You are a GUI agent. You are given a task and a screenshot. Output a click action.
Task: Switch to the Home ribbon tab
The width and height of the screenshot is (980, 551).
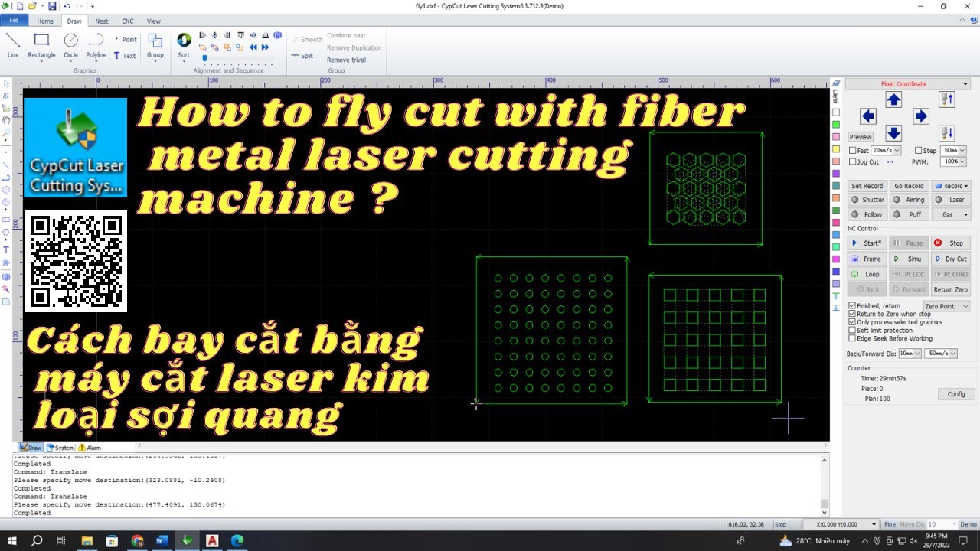click(x=45, y=21)
